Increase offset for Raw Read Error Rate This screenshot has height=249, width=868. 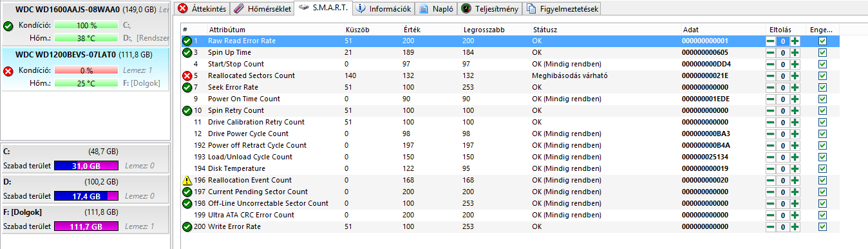pos(795,41)
